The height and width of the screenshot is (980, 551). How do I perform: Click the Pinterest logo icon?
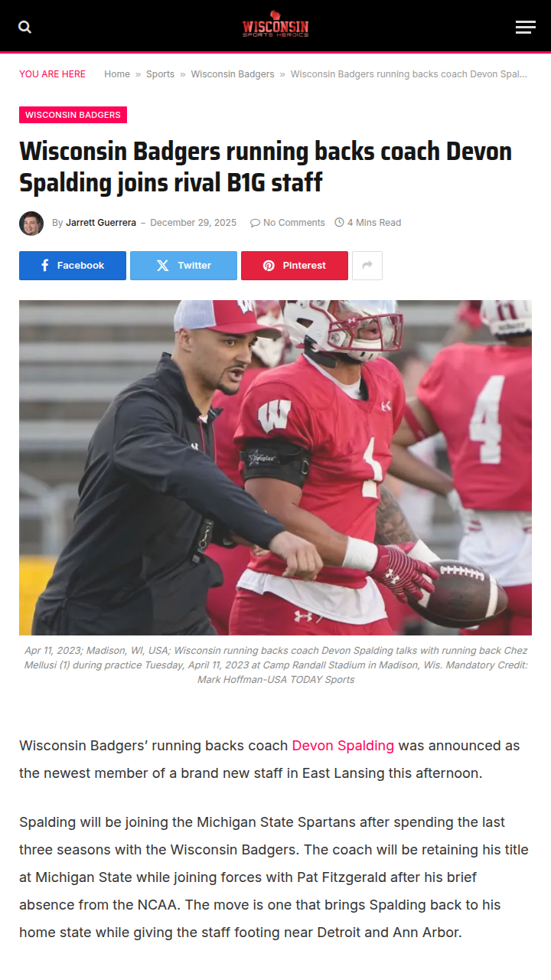[x=269, y=266]
